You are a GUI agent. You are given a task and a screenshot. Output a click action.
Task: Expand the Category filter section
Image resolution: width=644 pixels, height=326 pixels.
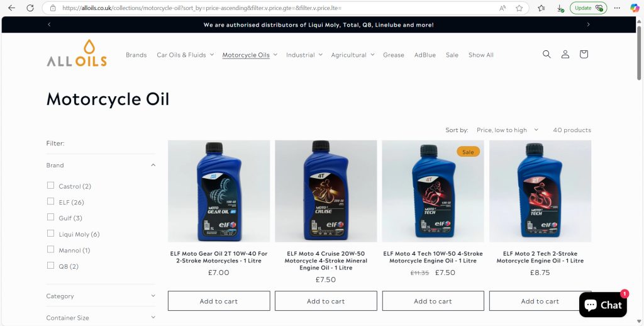click(x=101, y=296)
